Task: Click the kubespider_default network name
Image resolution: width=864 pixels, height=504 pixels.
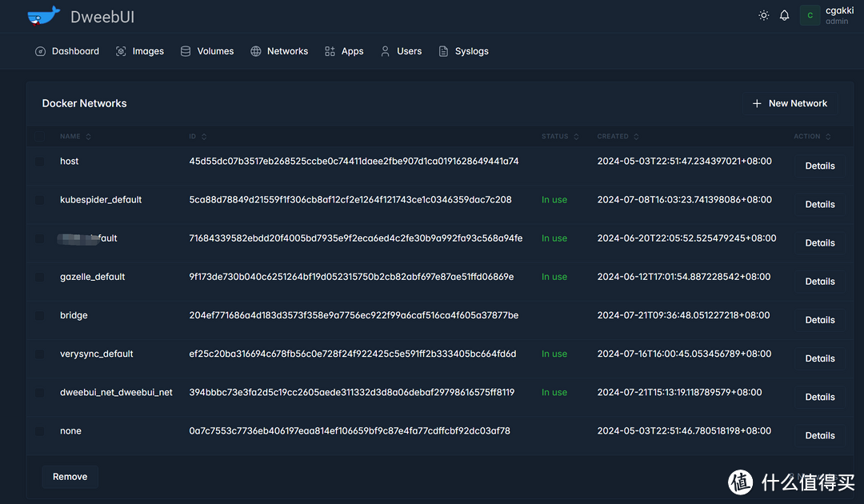Action: click(101, 200)
